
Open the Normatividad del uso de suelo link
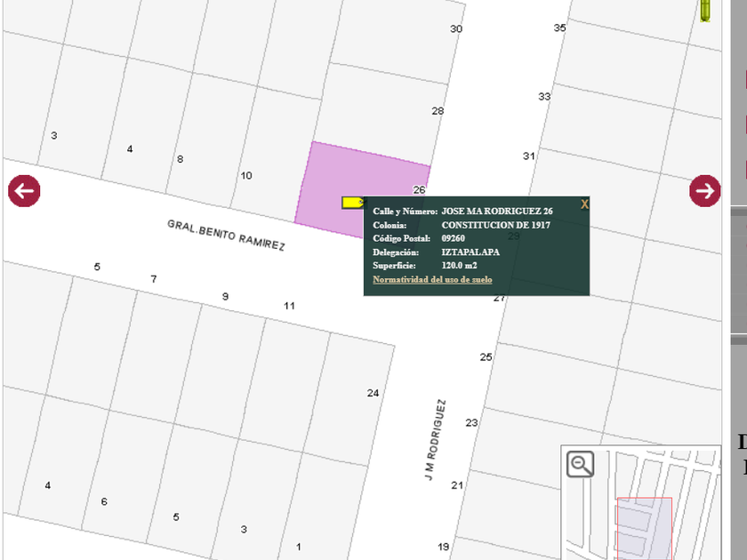click(432, 279)
